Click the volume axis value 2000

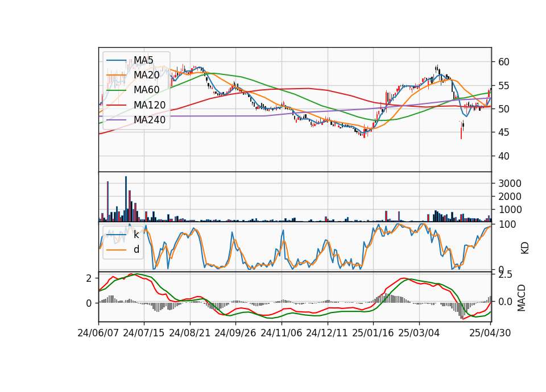[x=510, y=197]
